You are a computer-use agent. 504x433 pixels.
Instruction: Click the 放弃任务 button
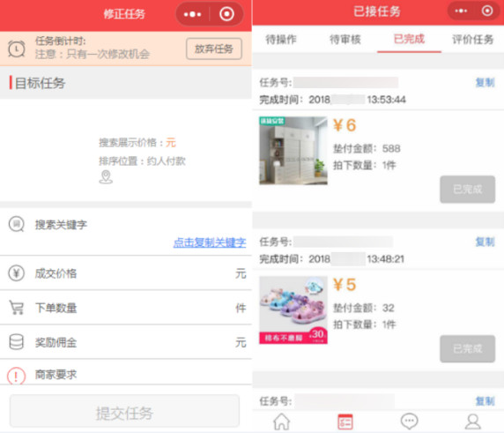coord(214,49)
